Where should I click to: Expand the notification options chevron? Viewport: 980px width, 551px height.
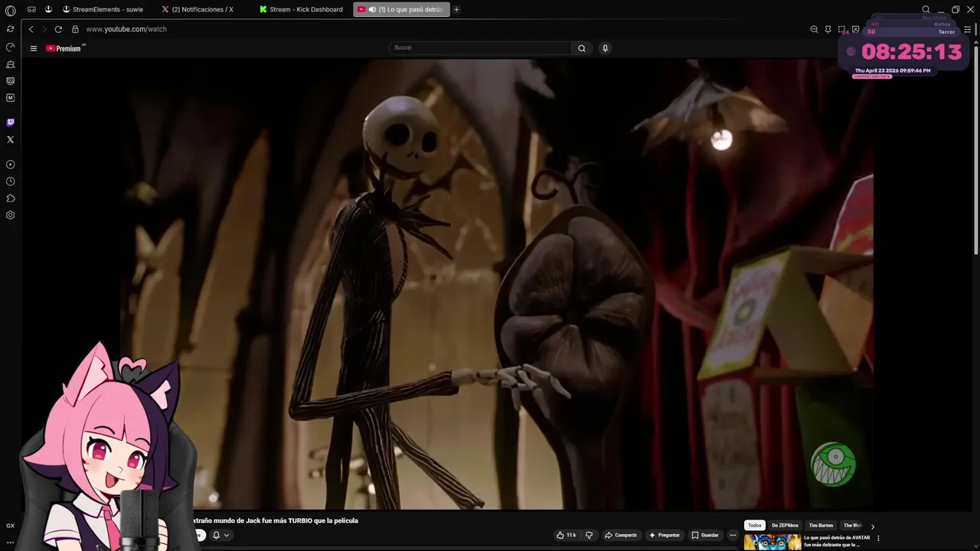click(x=227, y=535)
